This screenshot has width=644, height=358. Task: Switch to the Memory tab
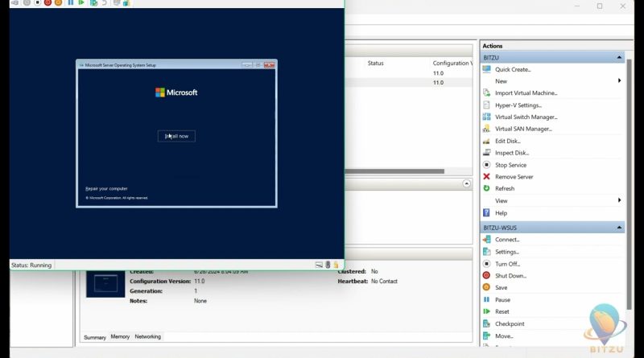point(120,336)
